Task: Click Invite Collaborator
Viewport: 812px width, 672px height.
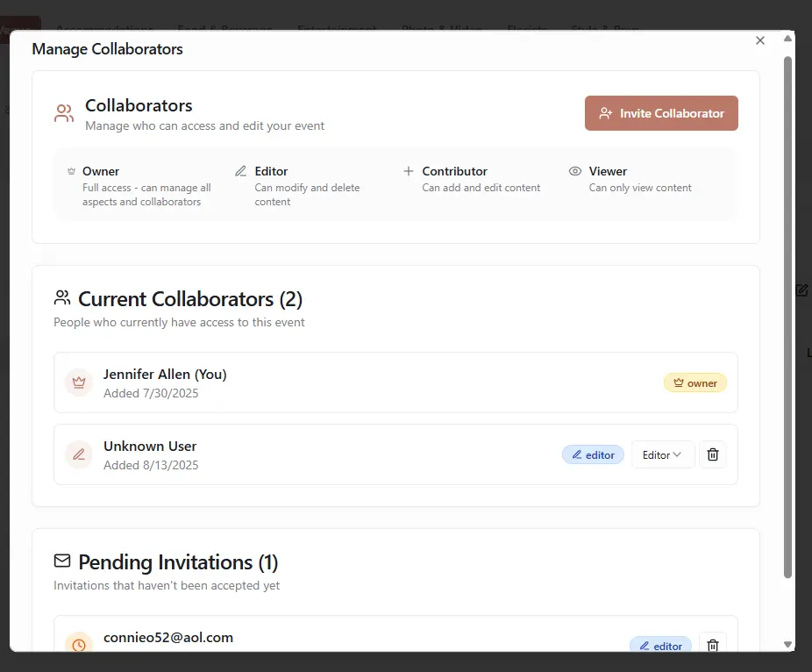Action: pos(661,112)
